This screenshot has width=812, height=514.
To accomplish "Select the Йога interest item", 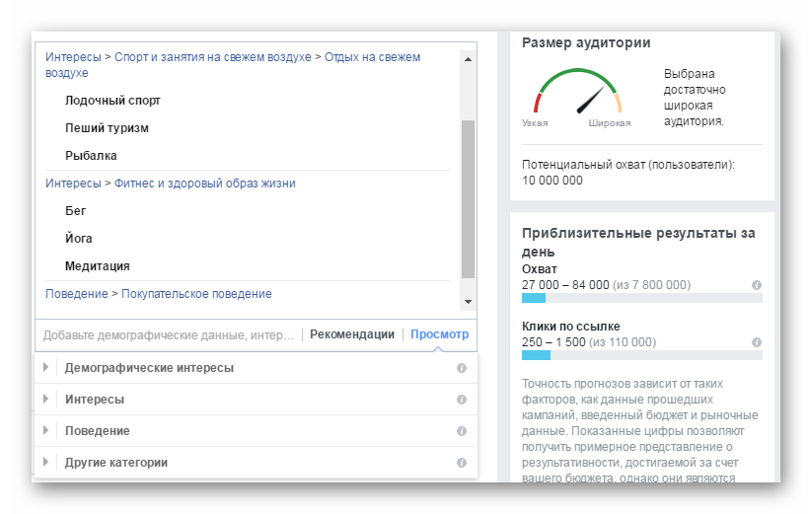I will tap(78, 239).
